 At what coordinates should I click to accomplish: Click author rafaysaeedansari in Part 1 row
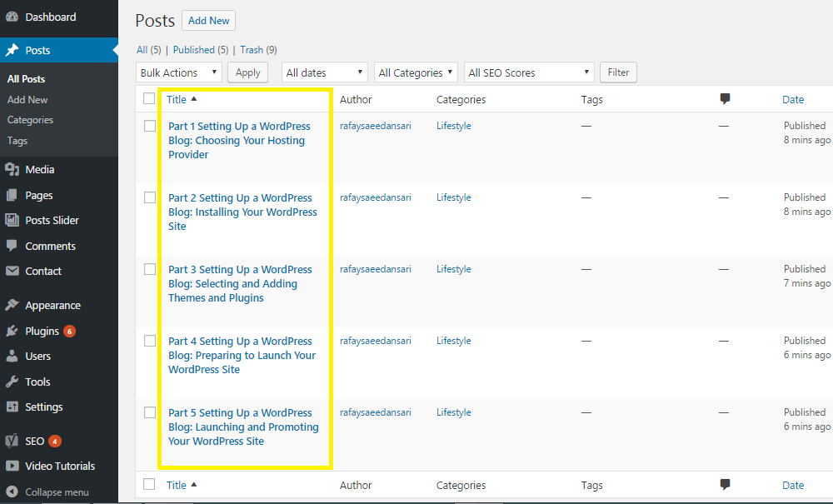[376, 126]
